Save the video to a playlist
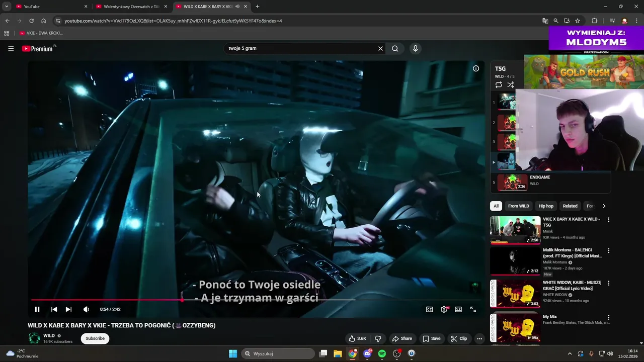Screen dimensions: 644x362 coord(432,338)
